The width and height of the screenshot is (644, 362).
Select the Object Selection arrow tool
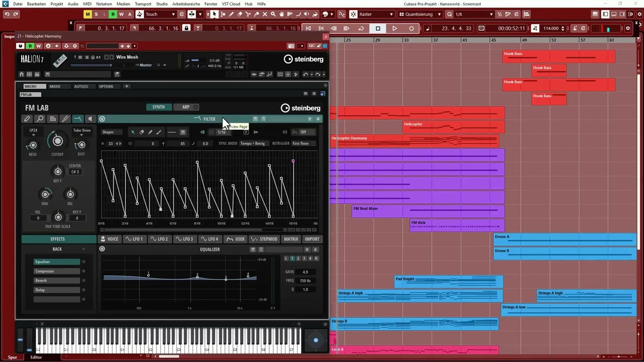(x=215, y=14)
